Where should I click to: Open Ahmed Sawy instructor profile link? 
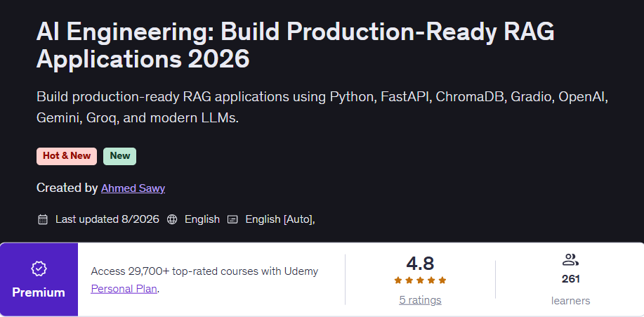133,188
